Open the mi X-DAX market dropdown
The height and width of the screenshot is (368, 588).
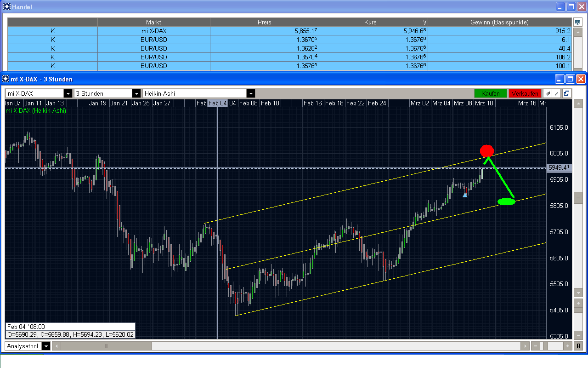(68, 93)
